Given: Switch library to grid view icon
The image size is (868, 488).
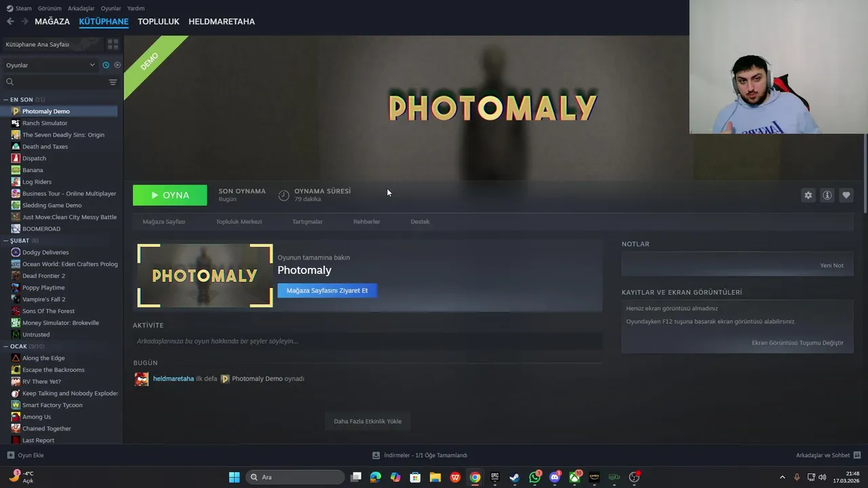Looking at the screenshot, I should pos(113,44).
